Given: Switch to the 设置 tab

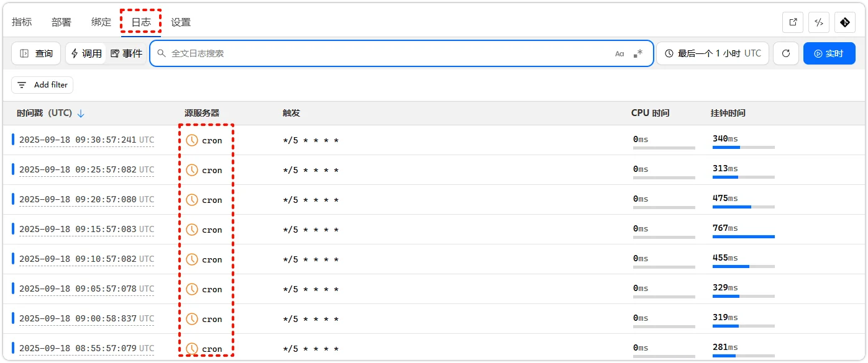Looking at the screenshot, I should [x=180, y=21].
